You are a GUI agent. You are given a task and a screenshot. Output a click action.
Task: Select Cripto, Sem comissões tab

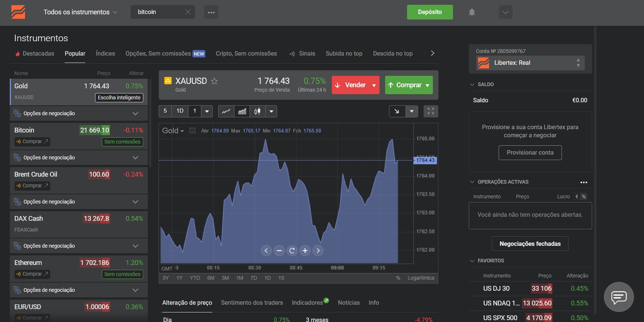coord(246,54)
